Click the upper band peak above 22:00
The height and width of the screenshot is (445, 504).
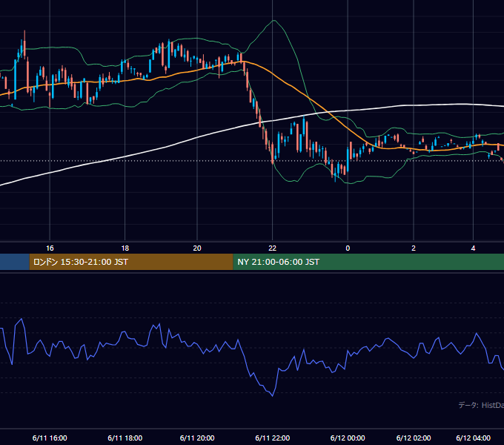273,21
